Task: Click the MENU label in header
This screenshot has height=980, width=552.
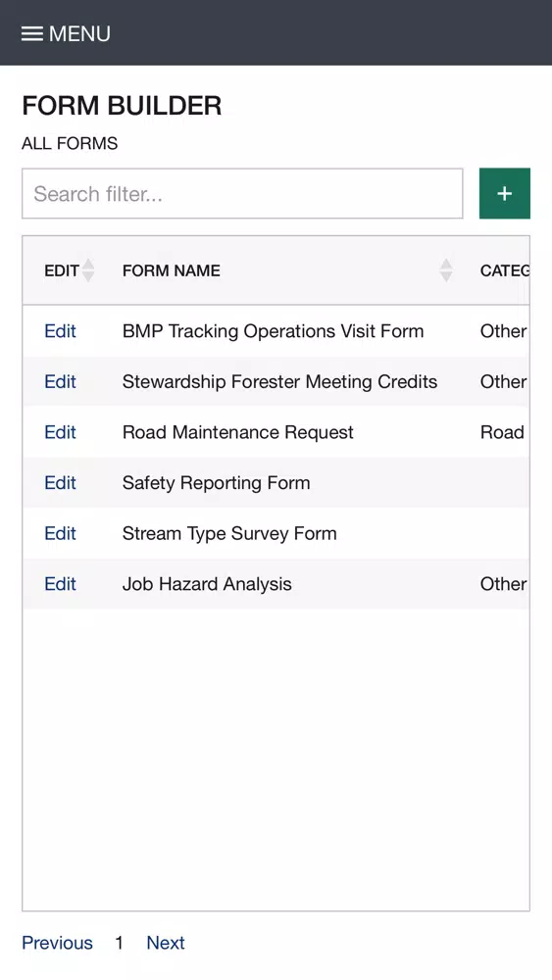Action: click(x=79, y=33)
